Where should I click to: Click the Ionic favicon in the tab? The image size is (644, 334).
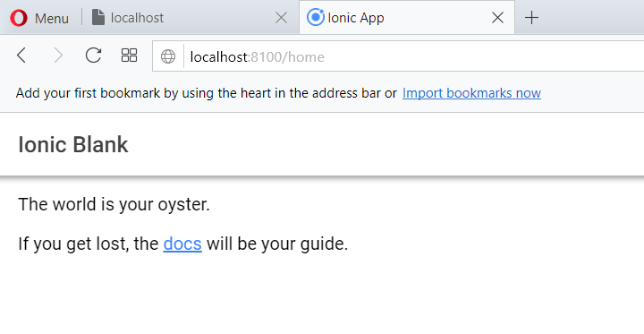click(316, 17)
